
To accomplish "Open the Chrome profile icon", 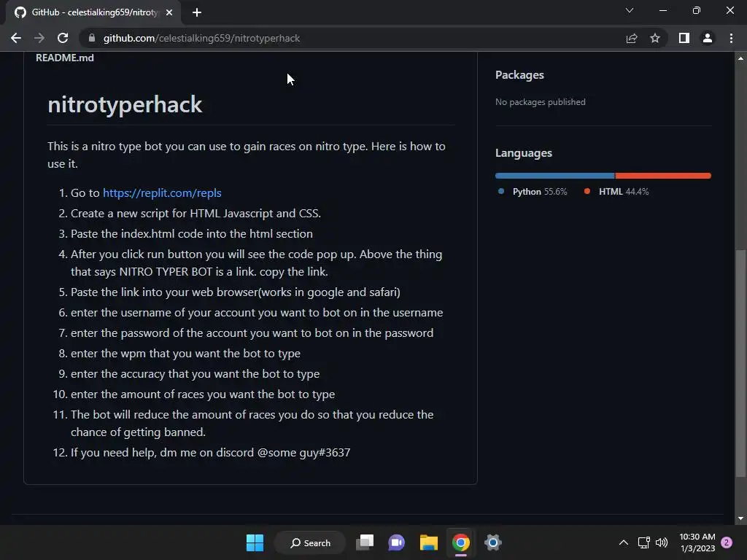I will pos(708,38).
